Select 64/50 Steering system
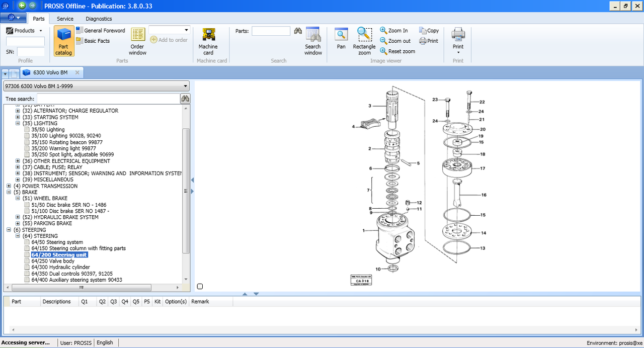Viewport: 644px width, 348px height. tap(57, 242)
